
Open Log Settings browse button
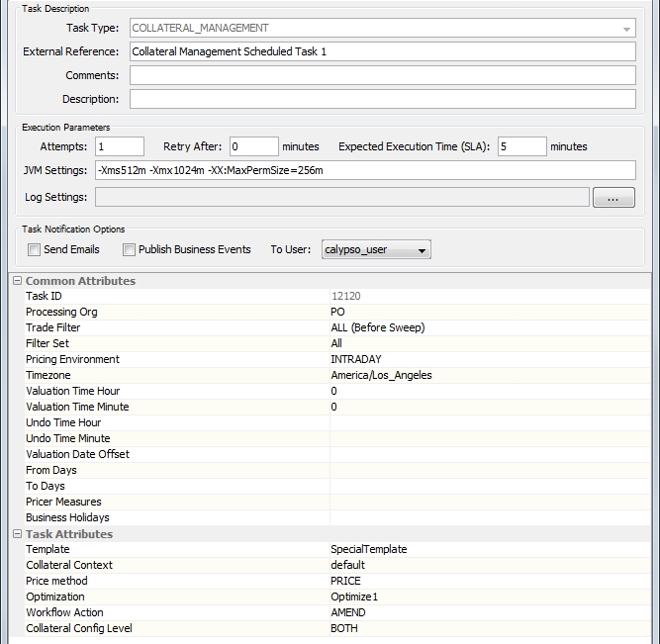[x=613, y=198]
